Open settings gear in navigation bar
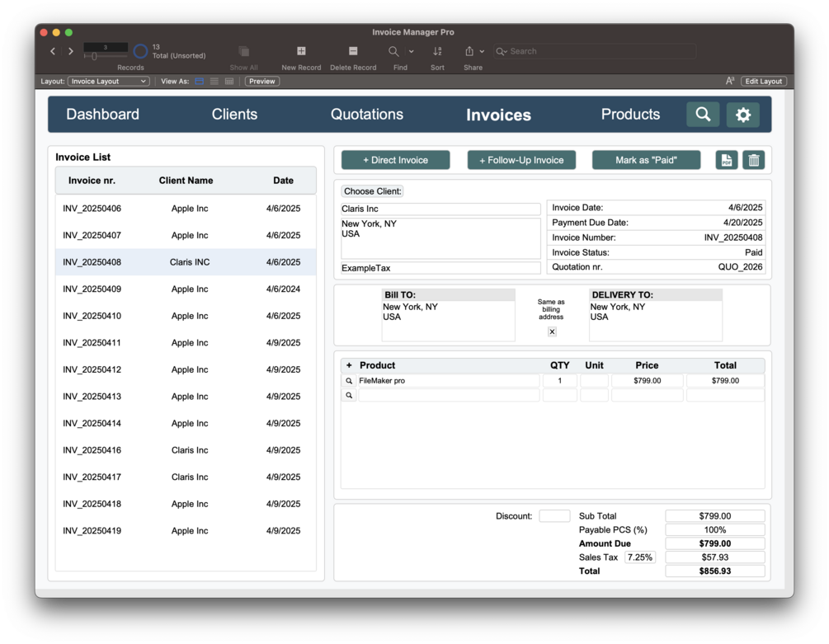829x644 pixels. [x=743, y=114]
